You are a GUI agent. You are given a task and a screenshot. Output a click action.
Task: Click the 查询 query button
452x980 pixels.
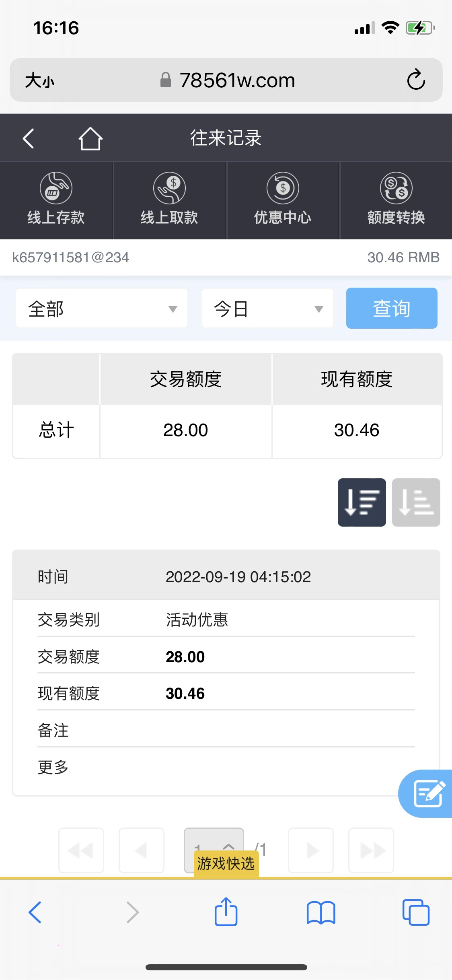click(x=392, y=309)
